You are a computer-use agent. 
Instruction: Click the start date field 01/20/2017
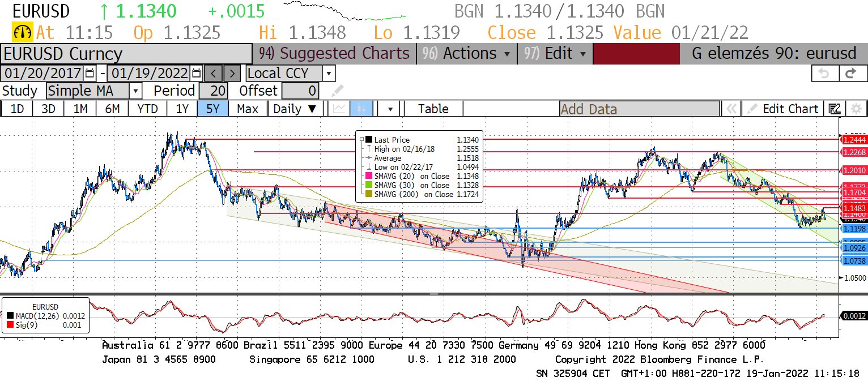(43, 73)
